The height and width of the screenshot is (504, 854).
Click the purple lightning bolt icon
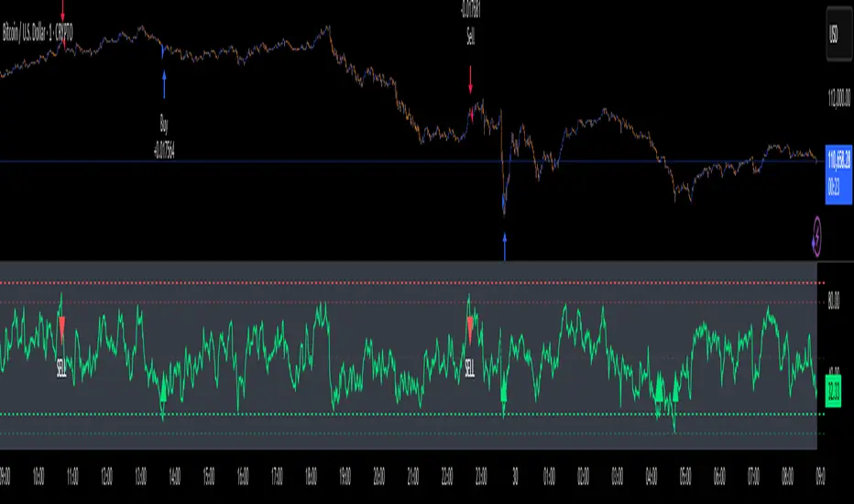click(816, 236)
